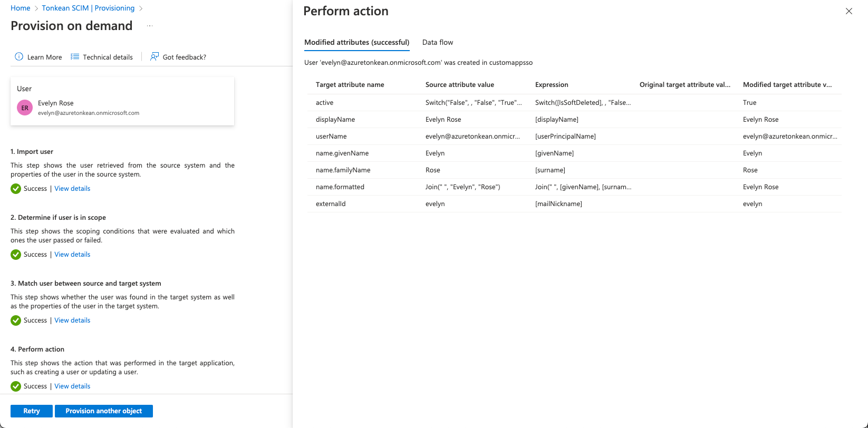Select Evelyn Rose's ER avatar
The width and height of the screenshot is (868, 428).
24,108
